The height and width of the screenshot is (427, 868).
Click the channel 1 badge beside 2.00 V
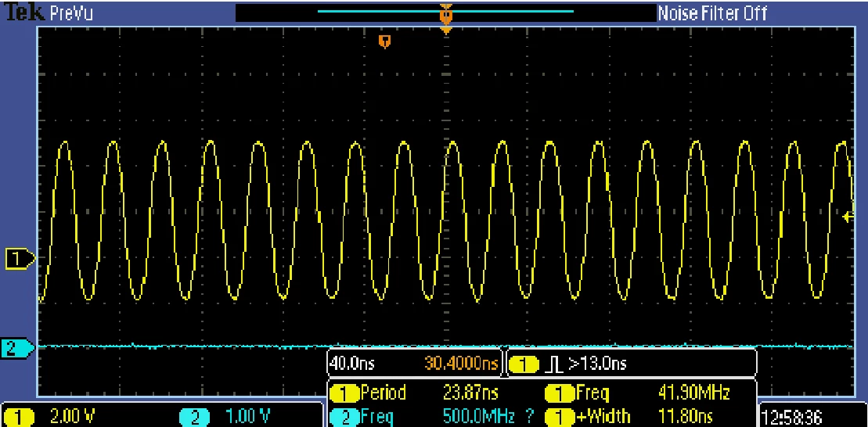tap(18, 417)
